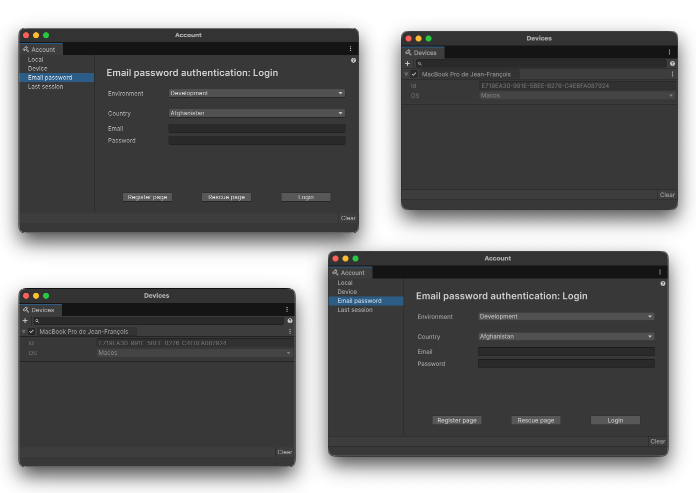696x493 pixels.
Task: Click Clear in upper-left Account window
Action: 348,218
